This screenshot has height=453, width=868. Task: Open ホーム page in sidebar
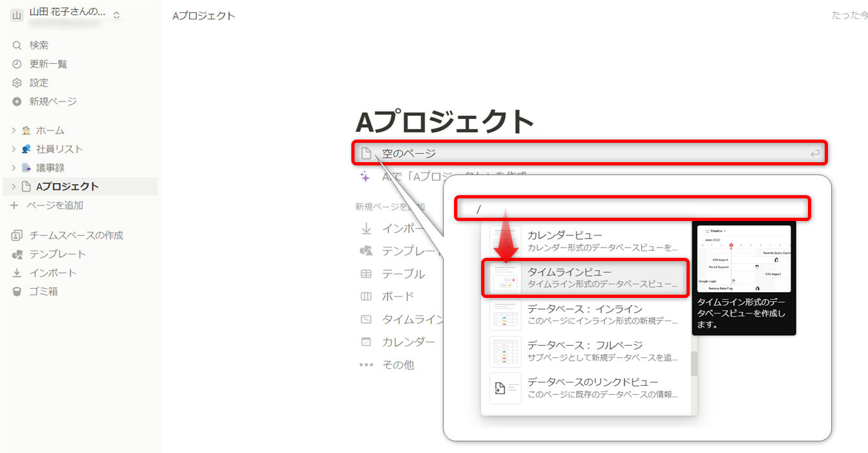point(50,131)
